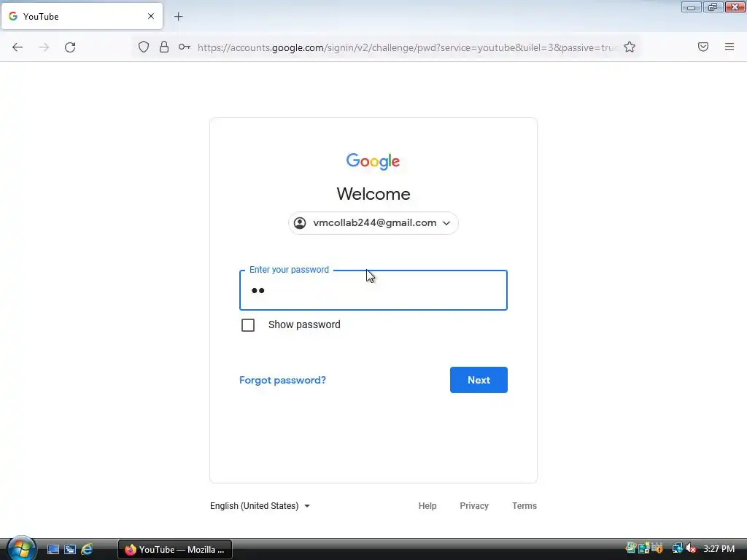Open the Firefox hamburger menu

click(x=729, y=47)
